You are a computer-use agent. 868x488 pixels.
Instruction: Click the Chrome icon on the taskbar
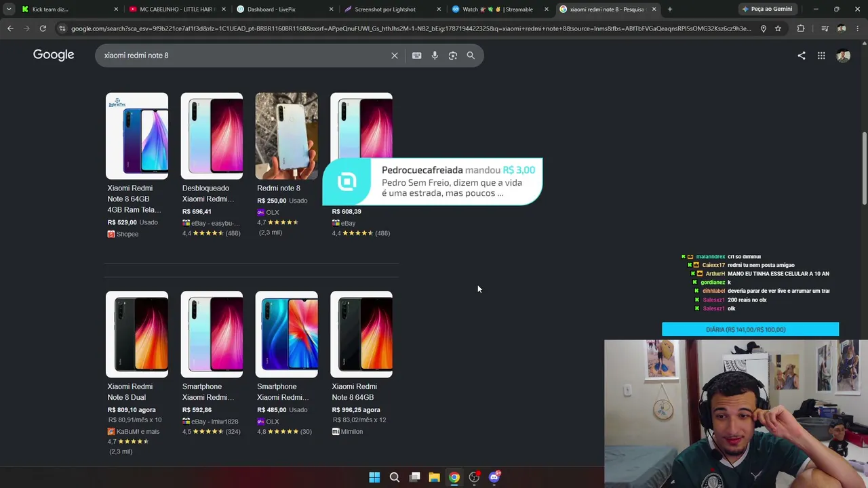click(454, 477)
